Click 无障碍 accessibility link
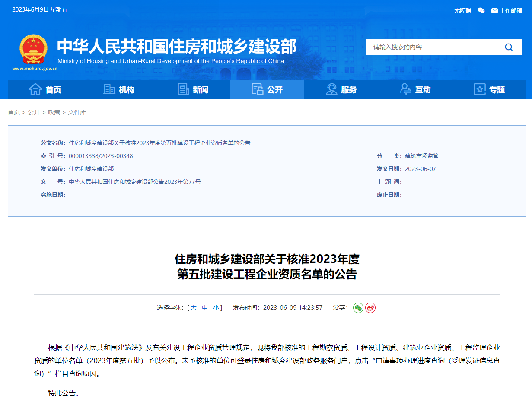Screen dimensions: 532x401 (x=462, y=10)
